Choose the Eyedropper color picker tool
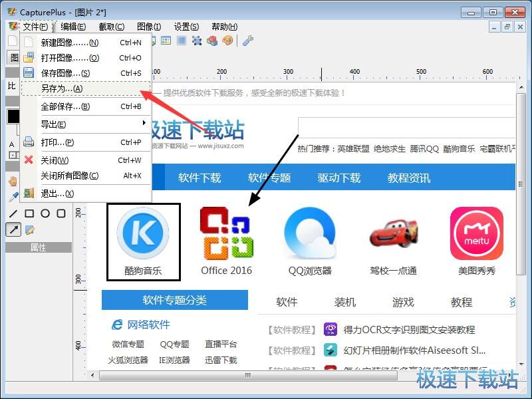This screenshot has width=532, height=399. pyautogui.click(x=13, y=197)
